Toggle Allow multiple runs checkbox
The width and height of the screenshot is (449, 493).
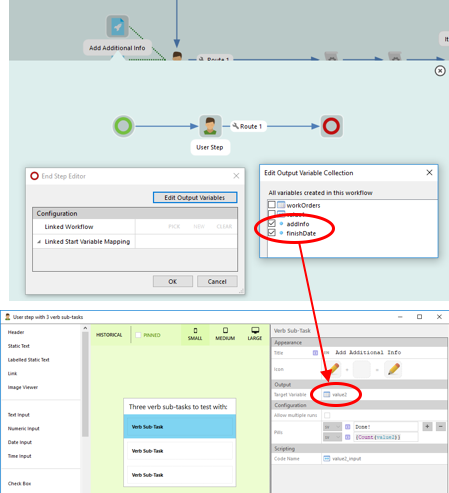tap(327, 415)
